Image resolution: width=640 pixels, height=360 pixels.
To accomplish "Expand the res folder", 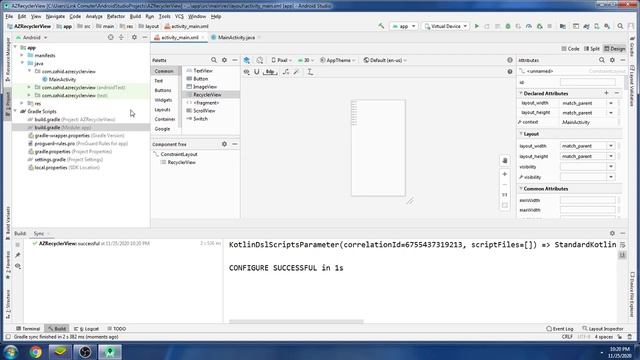I will (x=22, y=103).
